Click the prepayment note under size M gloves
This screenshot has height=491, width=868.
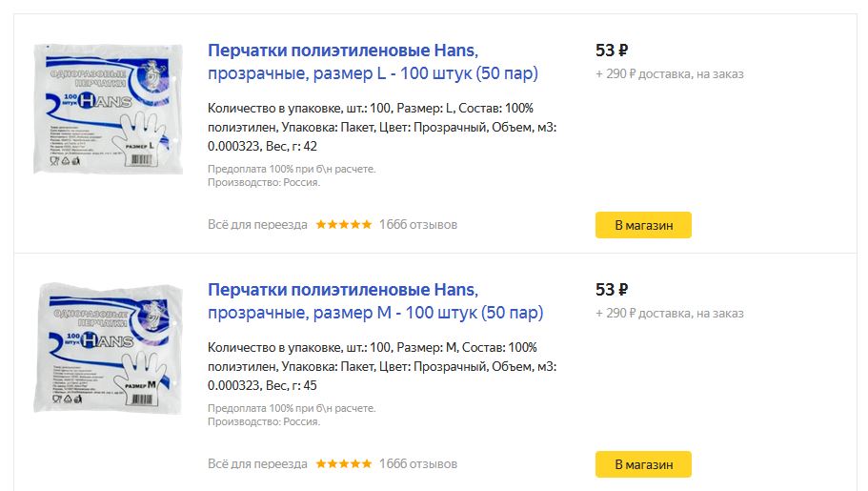292,408
